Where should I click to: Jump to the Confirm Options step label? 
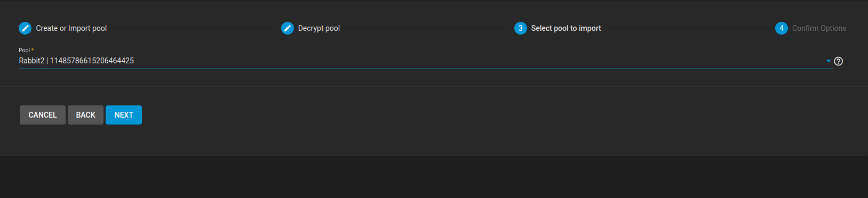point(819,28)
